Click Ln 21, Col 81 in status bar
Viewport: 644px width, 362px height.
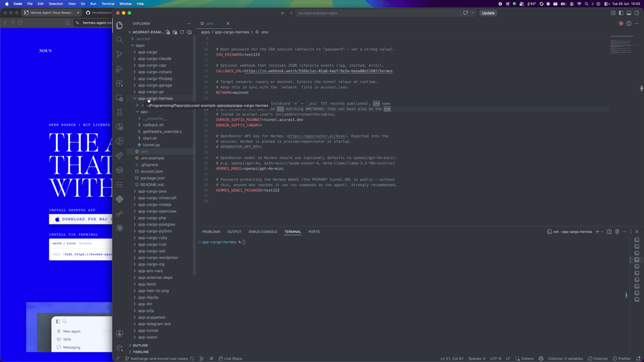pos(452,358)
